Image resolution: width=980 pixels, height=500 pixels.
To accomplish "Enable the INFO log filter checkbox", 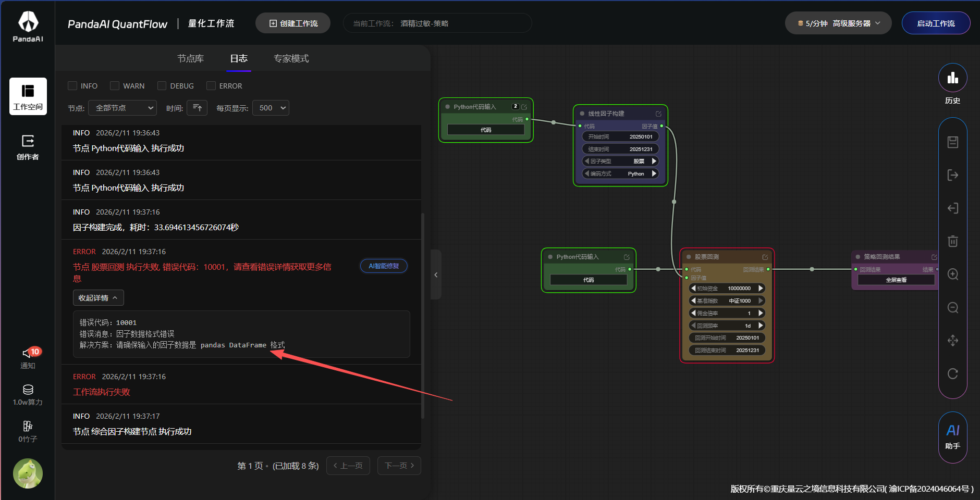I will click(x=72, y=86).
